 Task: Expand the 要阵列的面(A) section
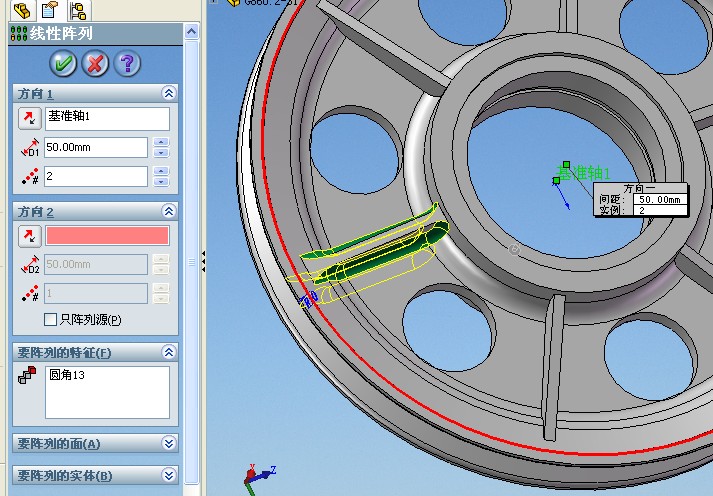[x=169, y=443]
